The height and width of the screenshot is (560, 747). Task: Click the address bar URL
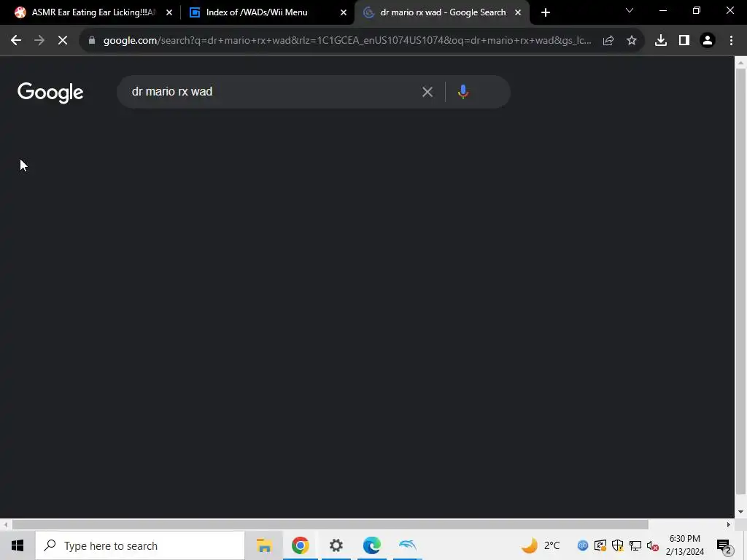click(347, 41)
